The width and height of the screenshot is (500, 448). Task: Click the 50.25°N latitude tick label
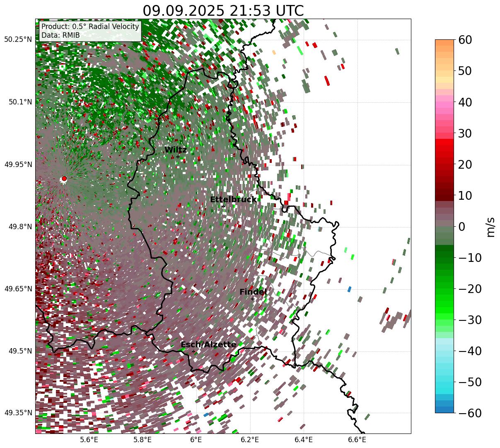(18, 40)
